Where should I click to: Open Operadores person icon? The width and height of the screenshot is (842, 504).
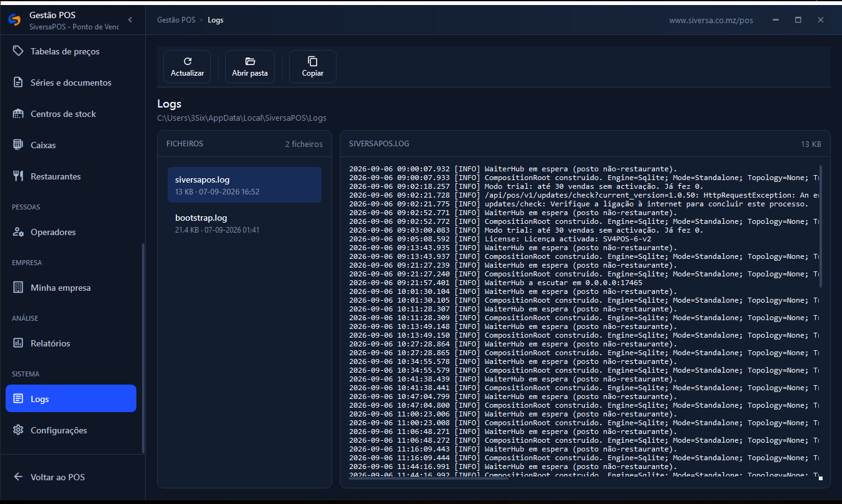[18, 232]
